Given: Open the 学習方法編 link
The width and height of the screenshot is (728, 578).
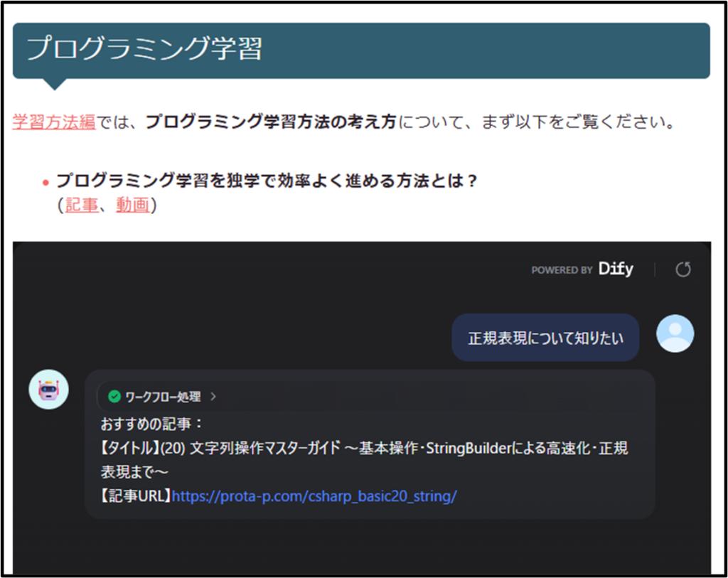Looking at the screenshot, I should coord(54,122).
